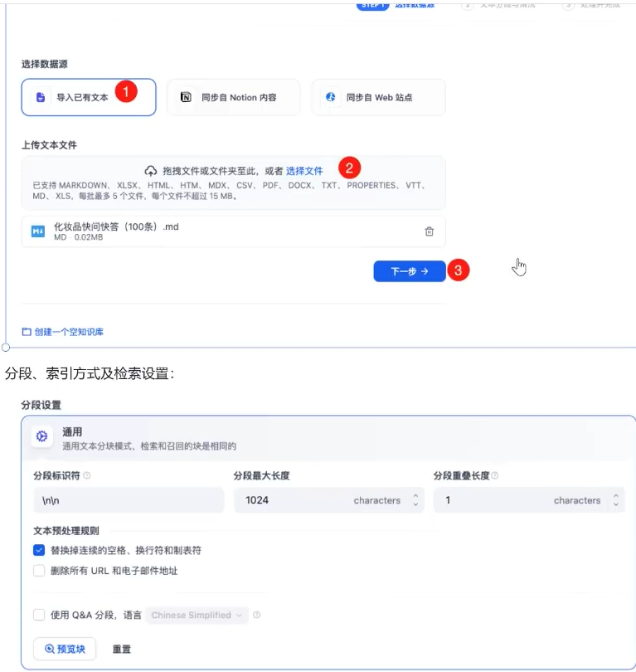636x672 pixels.
Task: Click the 预览块 preview chunks button
Action: tap(65, 649)
